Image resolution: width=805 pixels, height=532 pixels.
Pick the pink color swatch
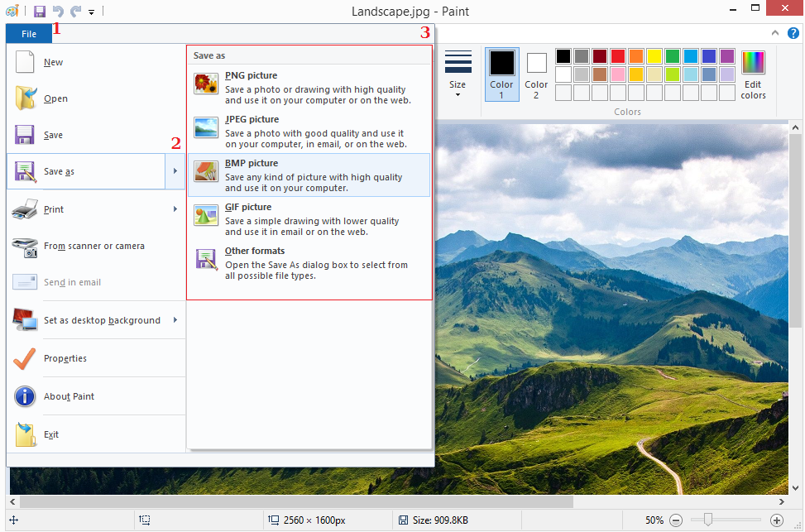[618, 74]
